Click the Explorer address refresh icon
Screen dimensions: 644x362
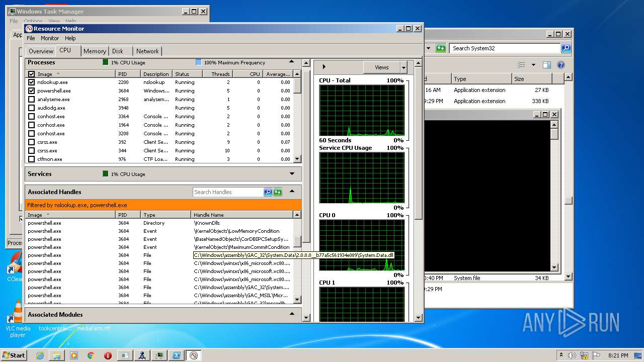click(441, 48)
